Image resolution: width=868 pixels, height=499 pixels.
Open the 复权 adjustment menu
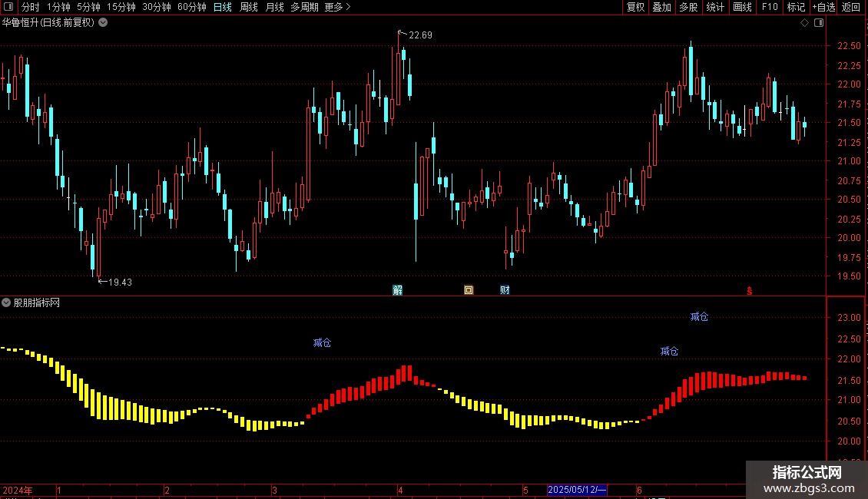635,7
